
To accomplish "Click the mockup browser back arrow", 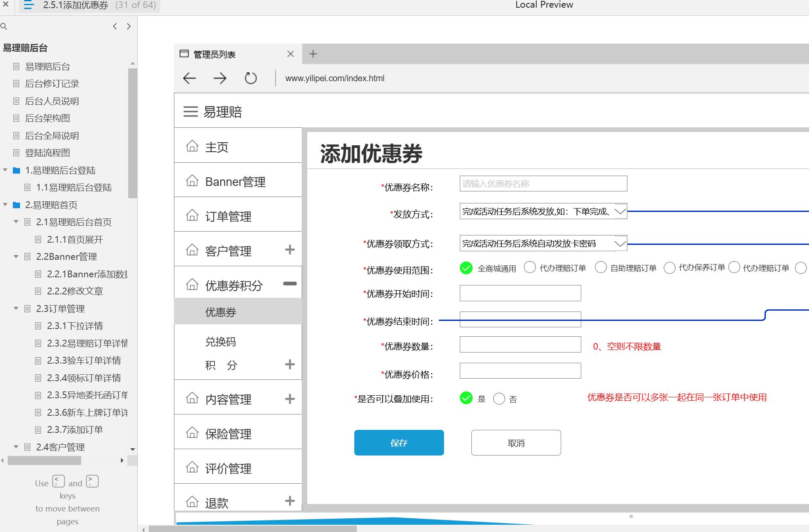I will coord(189,78).
